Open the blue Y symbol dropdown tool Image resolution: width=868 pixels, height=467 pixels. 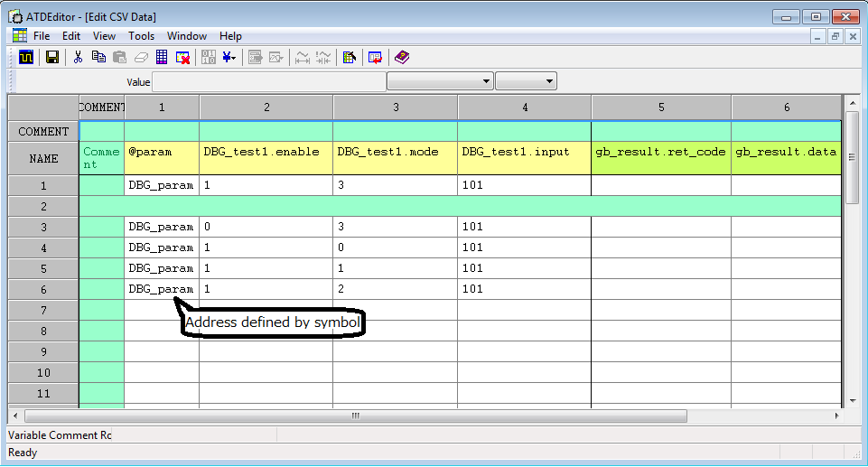pyautogui.click(x=229, y=57)
